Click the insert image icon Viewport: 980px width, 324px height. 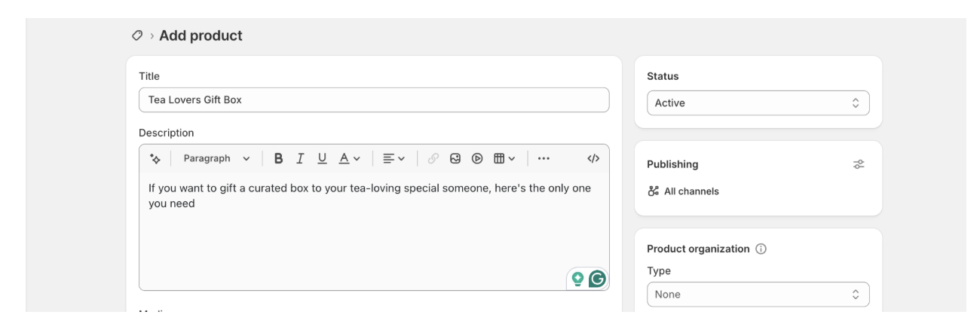tap(455, 158)
